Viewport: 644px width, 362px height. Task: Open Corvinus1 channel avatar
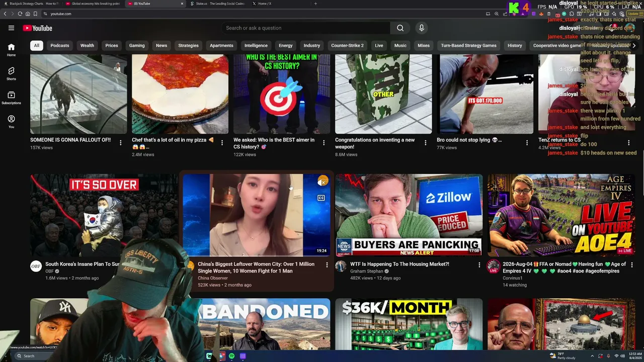pyautogui.click(x=493, y=266)
